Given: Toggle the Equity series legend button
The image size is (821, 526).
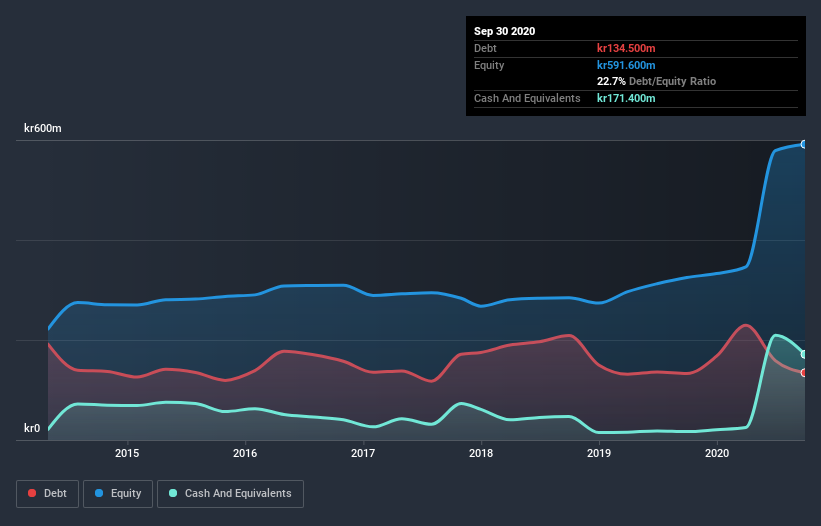Looking at the screenshot, I should point(118,494).
